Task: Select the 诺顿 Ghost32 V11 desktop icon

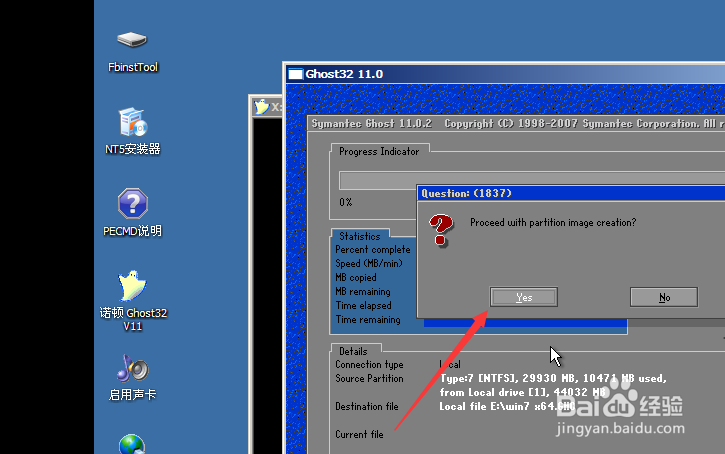Action: [x=133, y=301]
